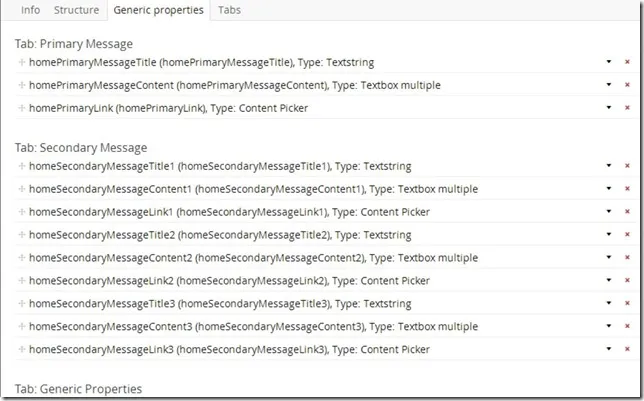Click the drag handle beside homePrimaryMessageContent
This screenshot has height=401, width=644.
pyautogui.click(x=22, y=85)
